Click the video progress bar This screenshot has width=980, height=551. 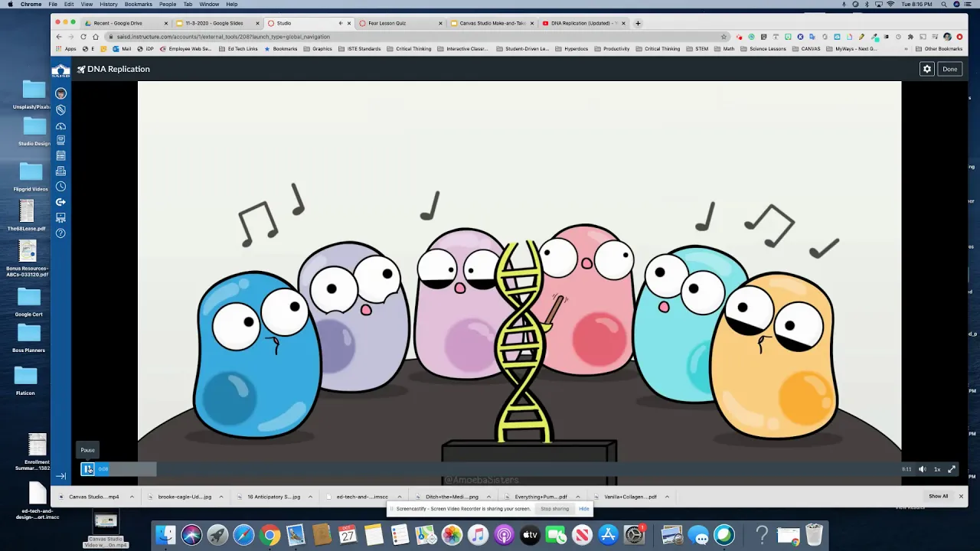(x=505, y=469)
